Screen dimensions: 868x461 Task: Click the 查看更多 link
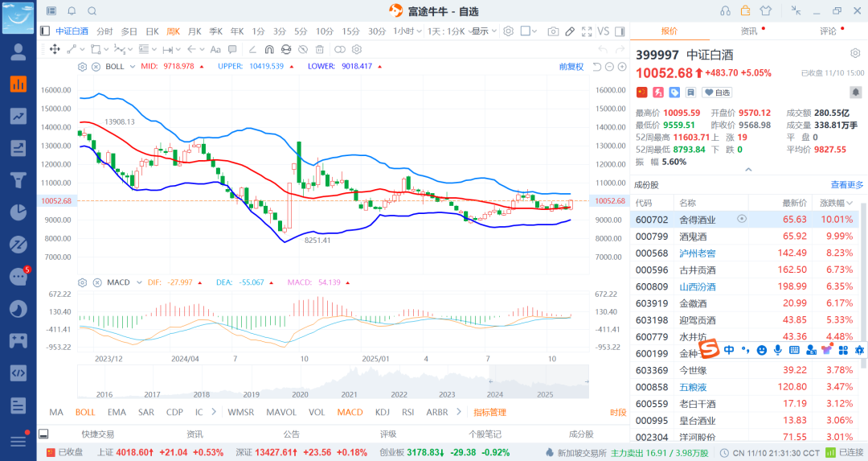click(846, 185)
